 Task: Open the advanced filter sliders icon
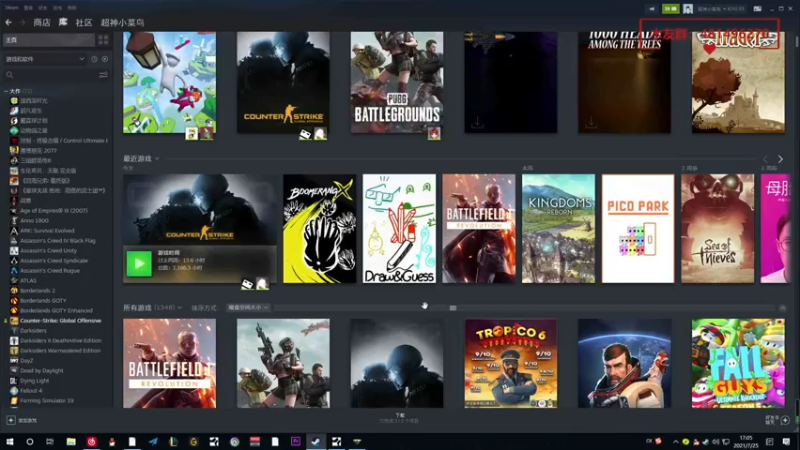(103, 75)
